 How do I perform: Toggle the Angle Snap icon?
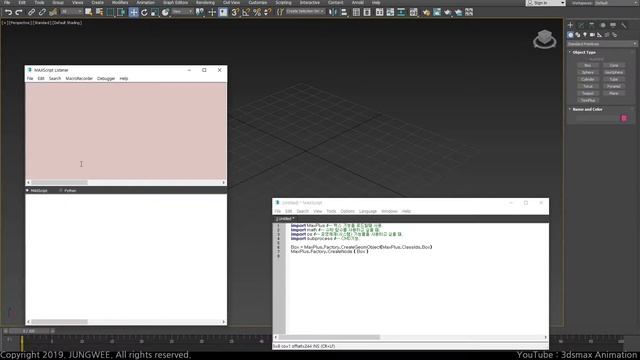tap(246, 12)
